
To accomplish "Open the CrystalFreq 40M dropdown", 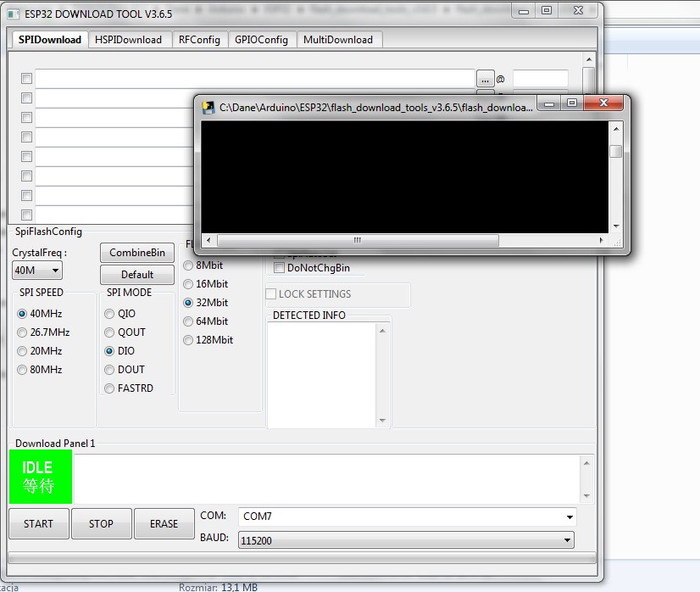I will [37, 271].
